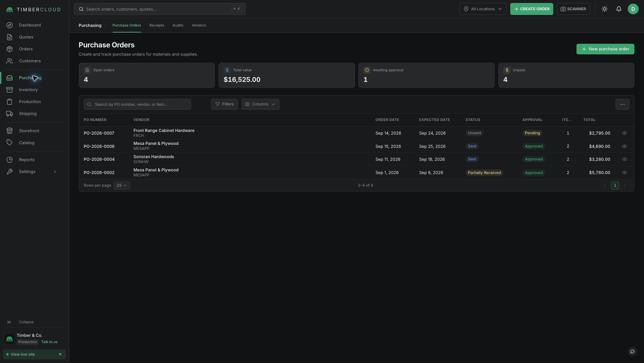The image size is (644, 363).
Task: Open the Filters button
Action: [224, 104]
